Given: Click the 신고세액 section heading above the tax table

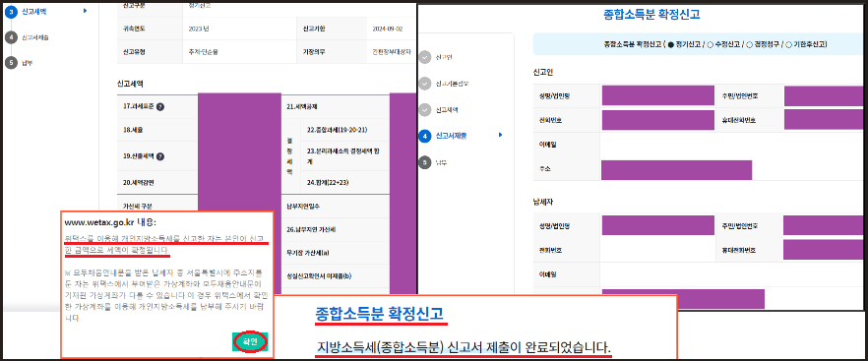Looking at the screenshot, I should point(130,84).
